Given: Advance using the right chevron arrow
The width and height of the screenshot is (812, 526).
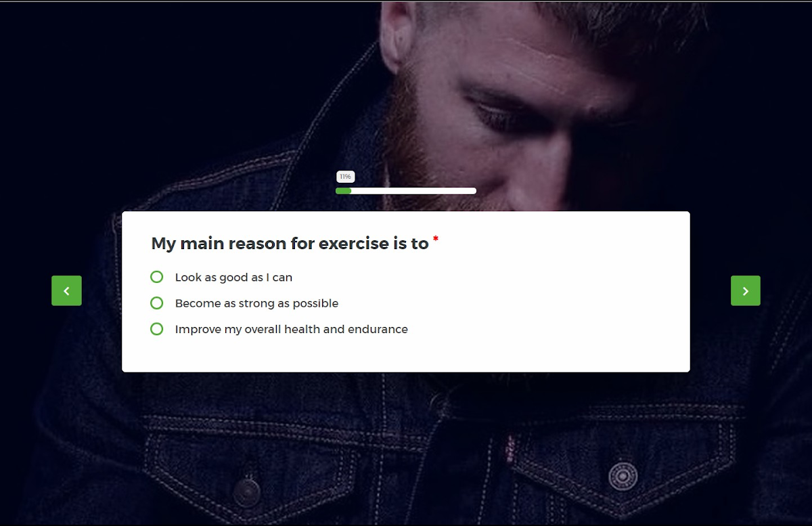Looking at the screenshot, I should tap(746, 290).
